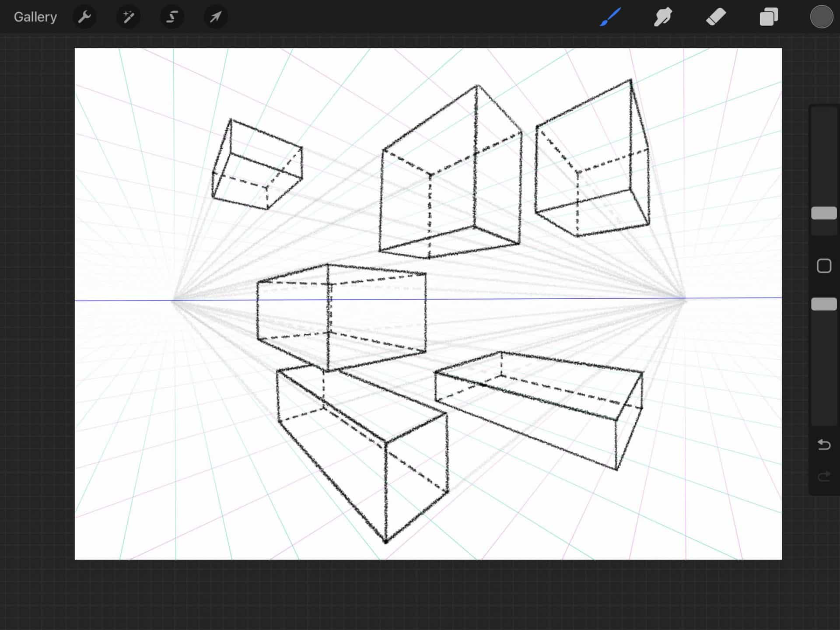Image resolution: width=840 pixels, height=630 pixels.
Task: Click the small square panel icon
Action: click(824, 266)
